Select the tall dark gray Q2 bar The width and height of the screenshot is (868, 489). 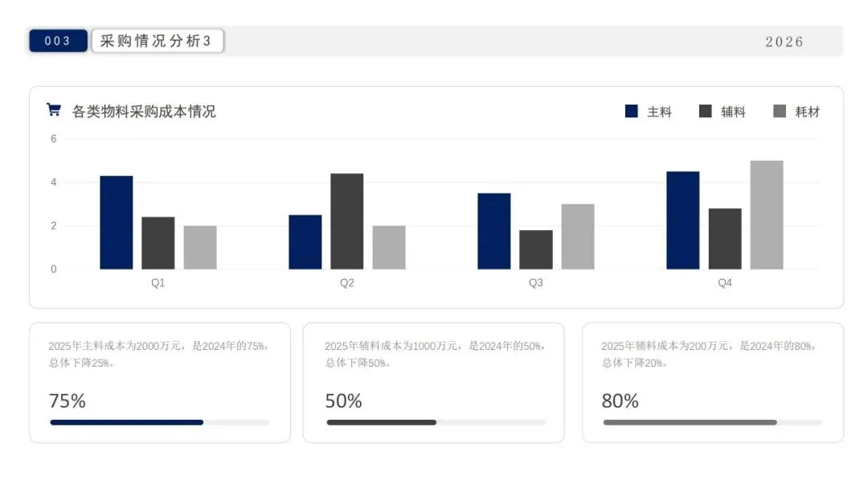click(x=346, y=221)
